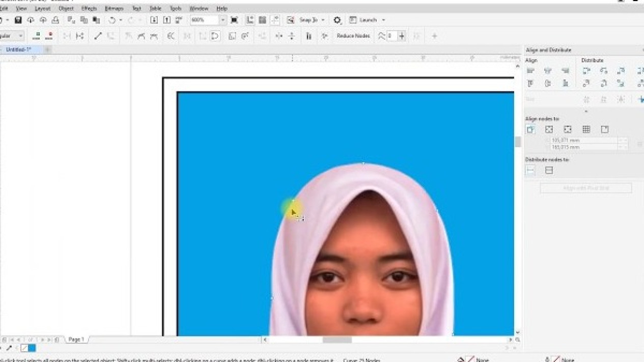Click the Convert to line icon

98,36
